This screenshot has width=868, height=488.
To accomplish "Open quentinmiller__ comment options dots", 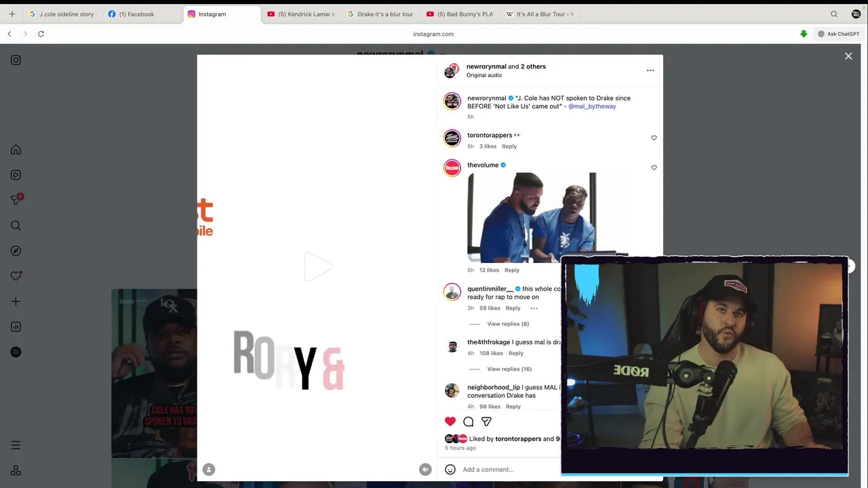I will (534, 308).
